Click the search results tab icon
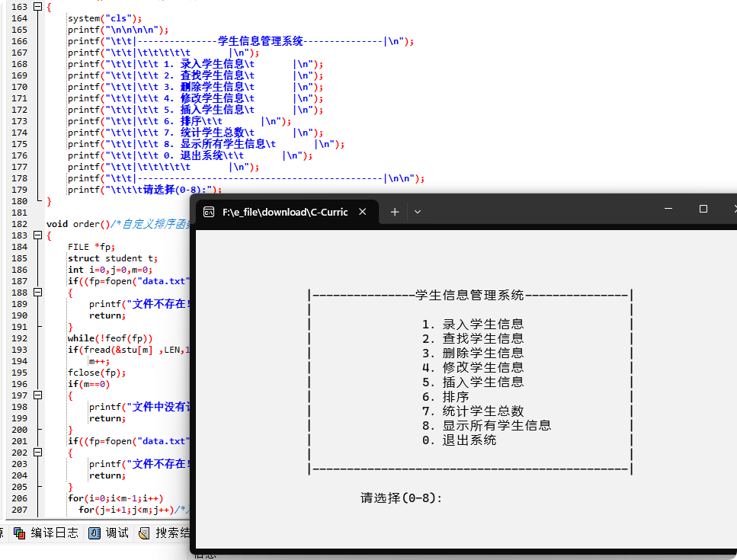737x560 pixels. pyautogui.click(x=144, y=533)
